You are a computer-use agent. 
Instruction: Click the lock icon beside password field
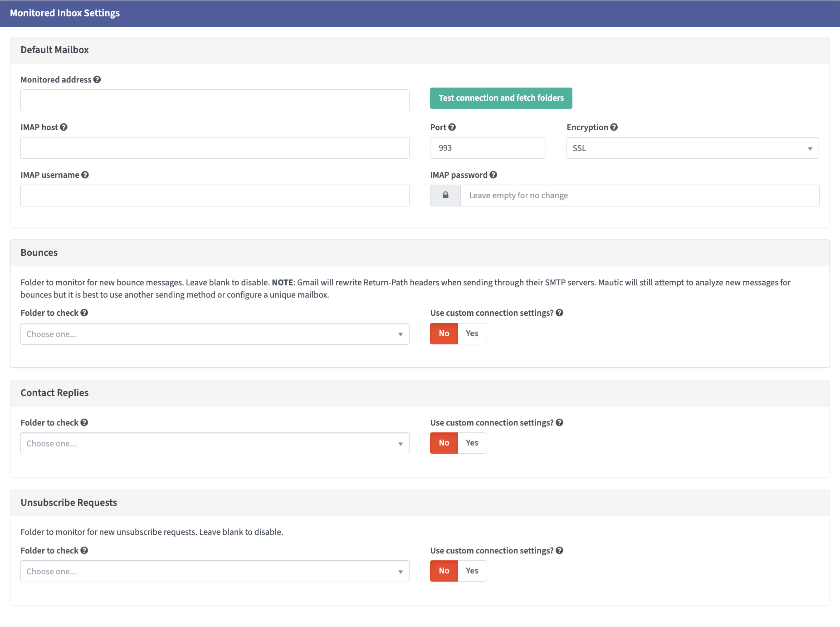(445, 195)
